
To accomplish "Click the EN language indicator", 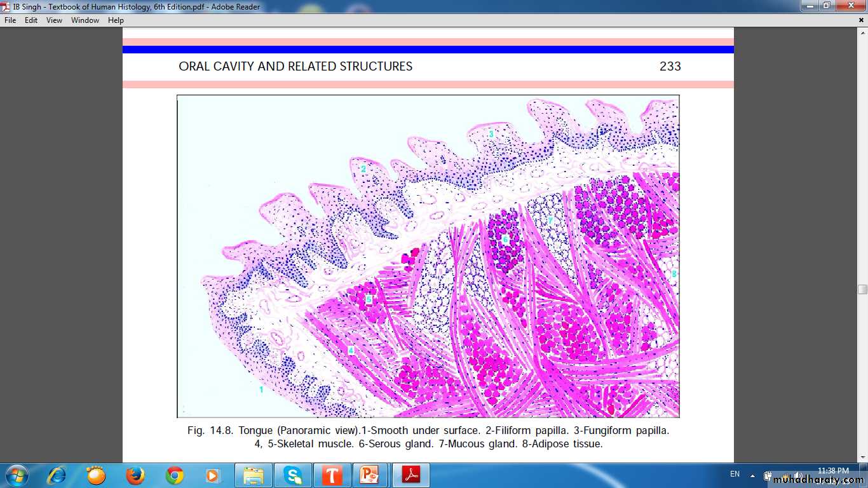I will [735, 475].
